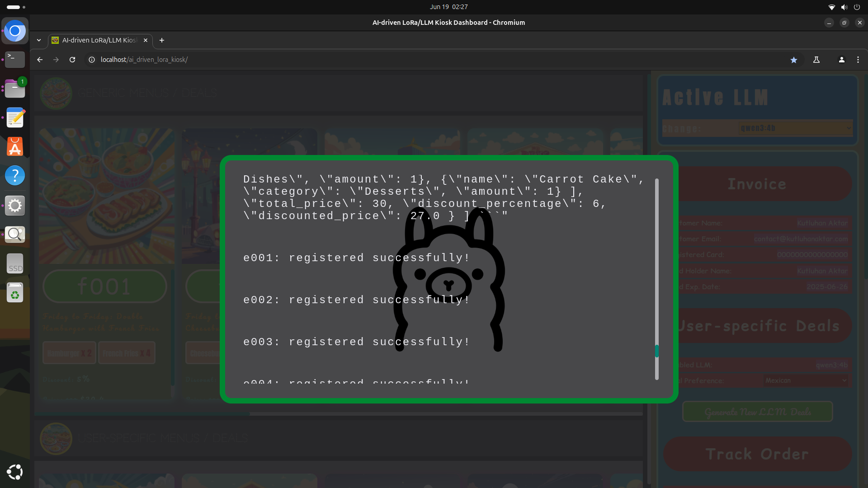This screenshot has width=868, height=488.
Task: Open Chromium three-dot menu
Action: click(858, 60)
